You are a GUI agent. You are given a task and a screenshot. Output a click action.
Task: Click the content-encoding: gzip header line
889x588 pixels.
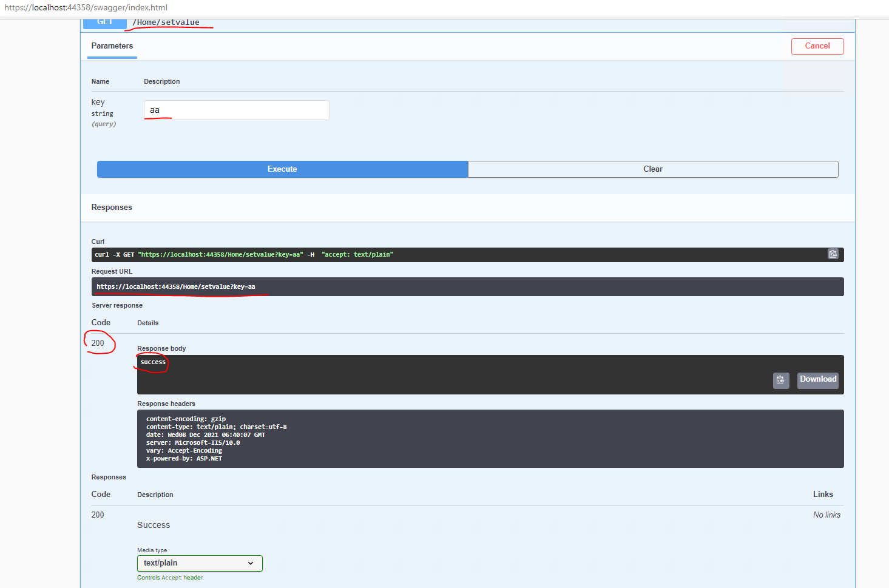click(x=186, y=419)
